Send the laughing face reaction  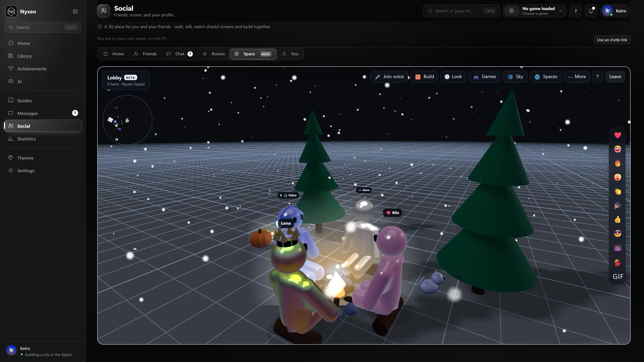tap(618, 149)
